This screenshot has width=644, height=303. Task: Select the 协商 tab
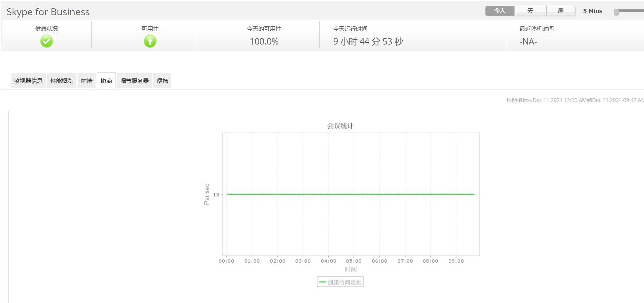pyautogui.click(x=106, y=81)
